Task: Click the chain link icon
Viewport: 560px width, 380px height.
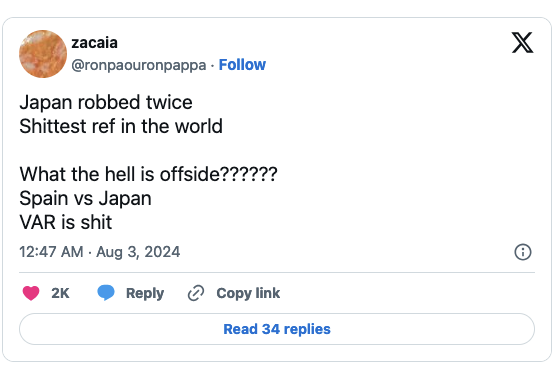Action: coord(196,293)
